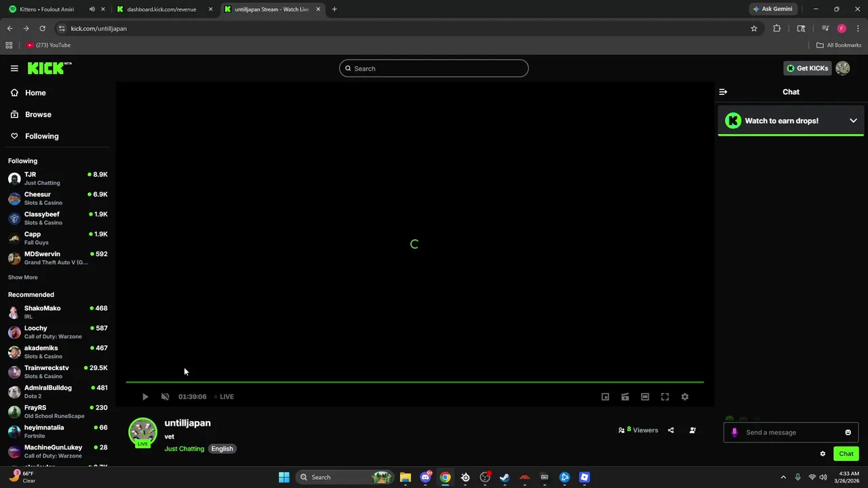Open profile avatar menu
This screenshot has width=868, height=488.
pos(843,68)
